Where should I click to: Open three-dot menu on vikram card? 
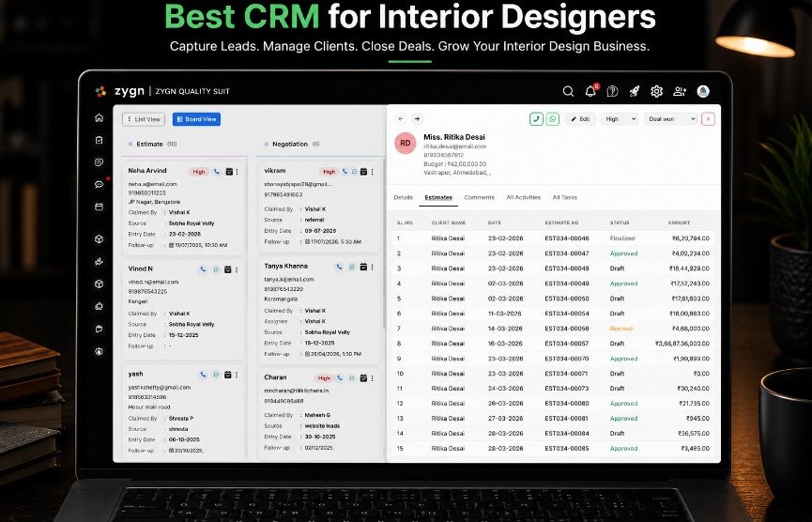[373, 172]
